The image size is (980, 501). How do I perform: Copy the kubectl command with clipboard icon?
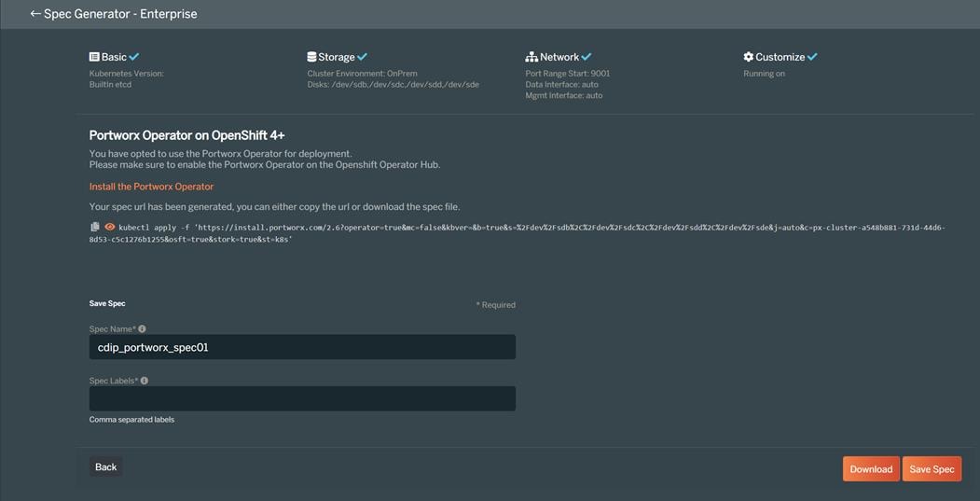coord(95,227)
